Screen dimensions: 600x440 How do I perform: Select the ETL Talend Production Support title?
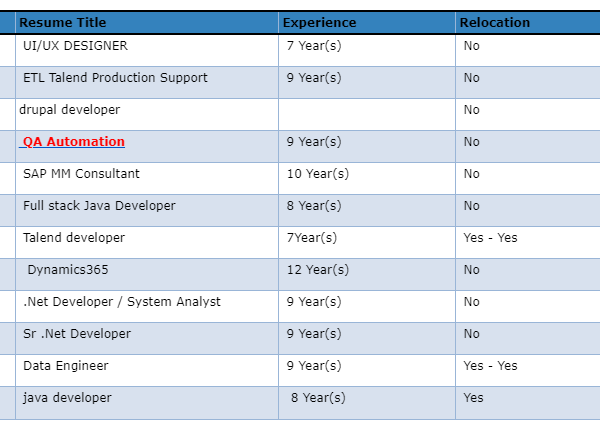pyautogui.click(x=115, y=78)
